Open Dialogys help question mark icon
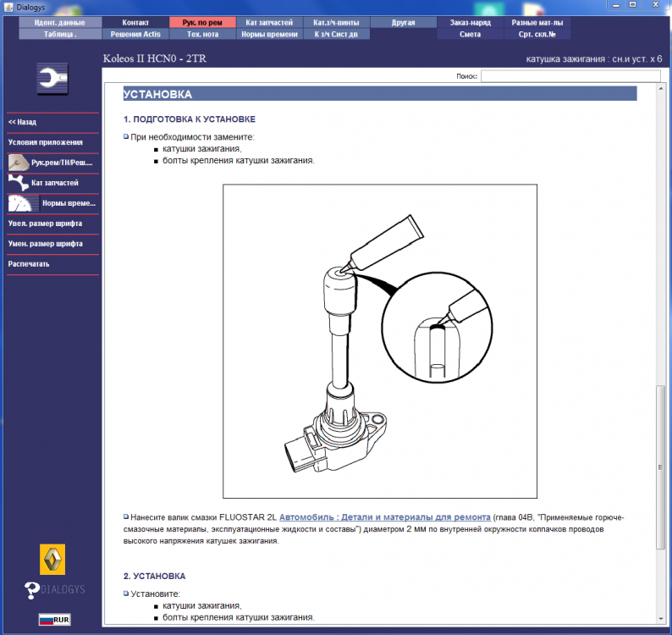 point(31,590)
